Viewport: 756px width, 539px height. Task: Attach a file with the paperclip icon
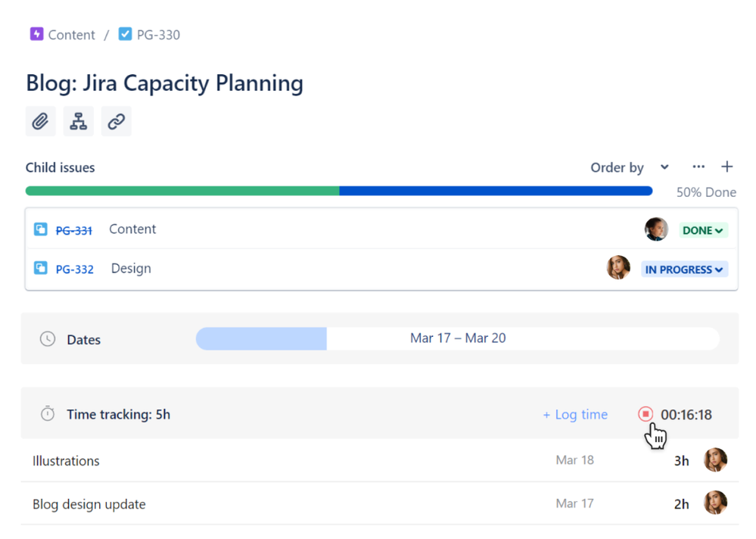click(x=41, y=121)
